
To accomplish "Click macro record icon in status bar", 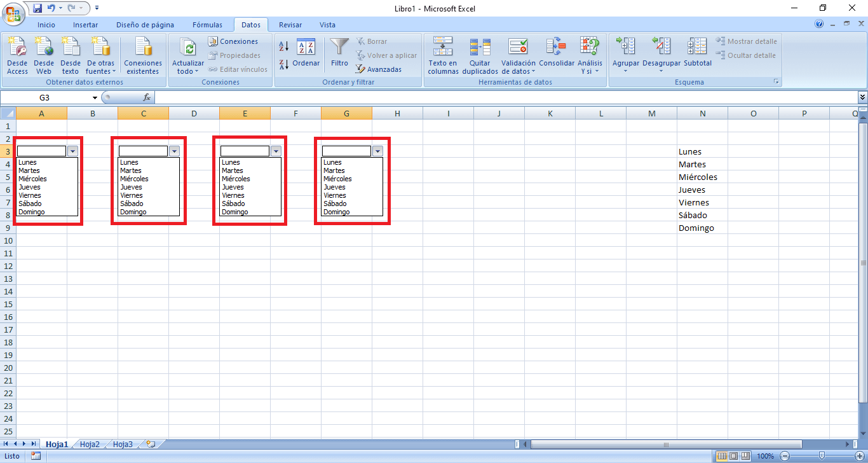I will tap(36, 456).
